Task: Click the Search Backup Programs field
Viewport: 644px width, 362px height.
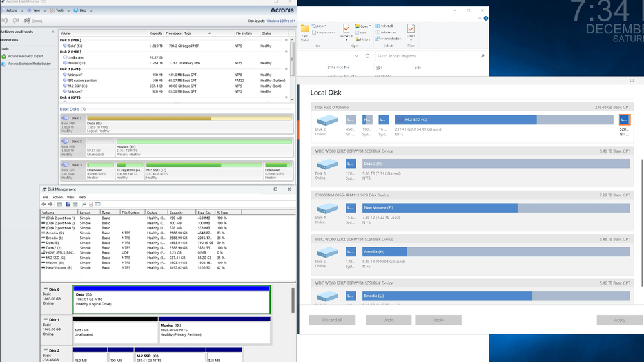Action: 431,56
